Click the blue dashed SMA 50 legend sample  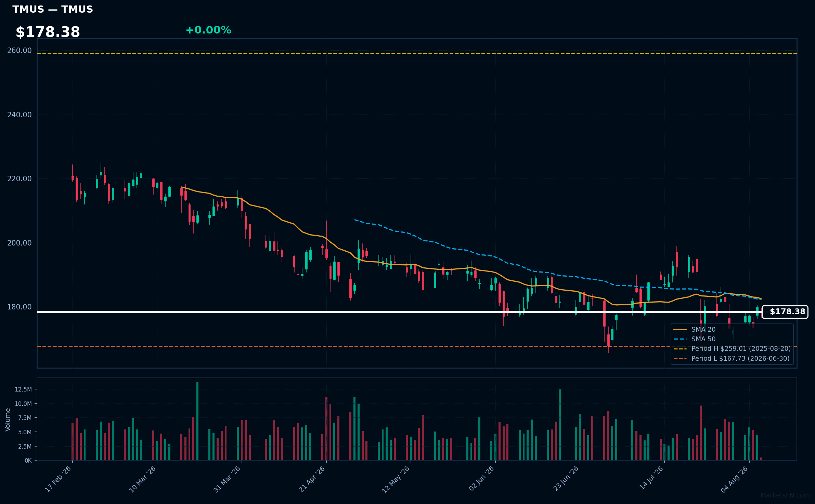pos(680,339)
